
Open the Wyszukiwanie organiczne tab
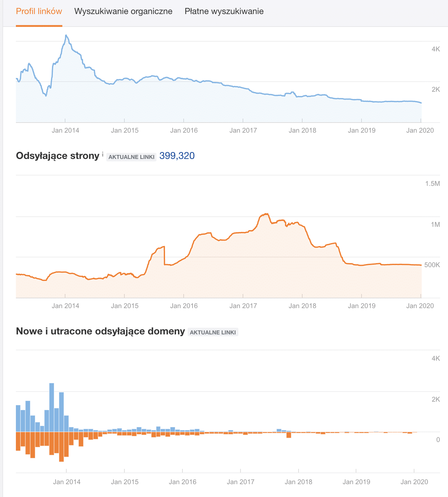pos(123,11)
